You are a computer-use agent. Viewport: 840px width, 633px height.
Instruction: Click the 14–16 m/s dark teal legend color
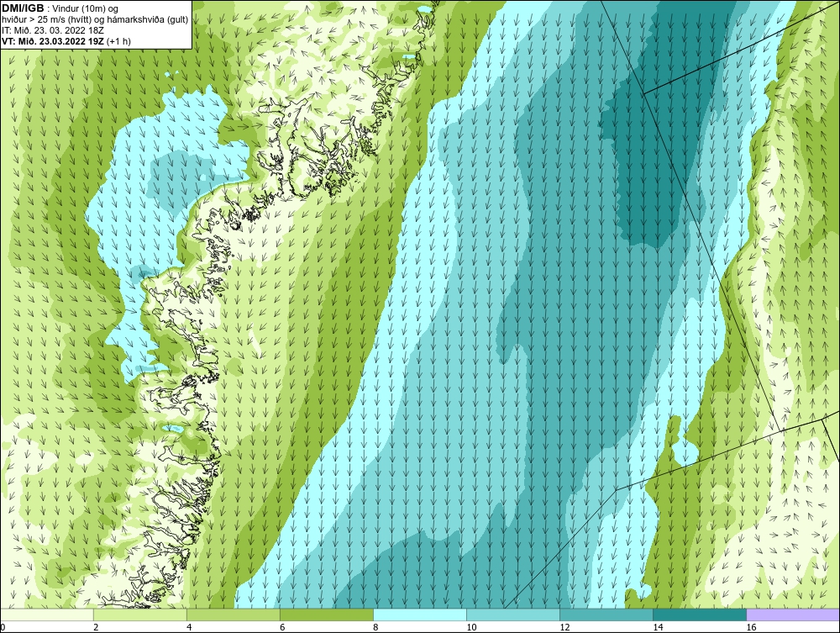[x=699, y=615]
